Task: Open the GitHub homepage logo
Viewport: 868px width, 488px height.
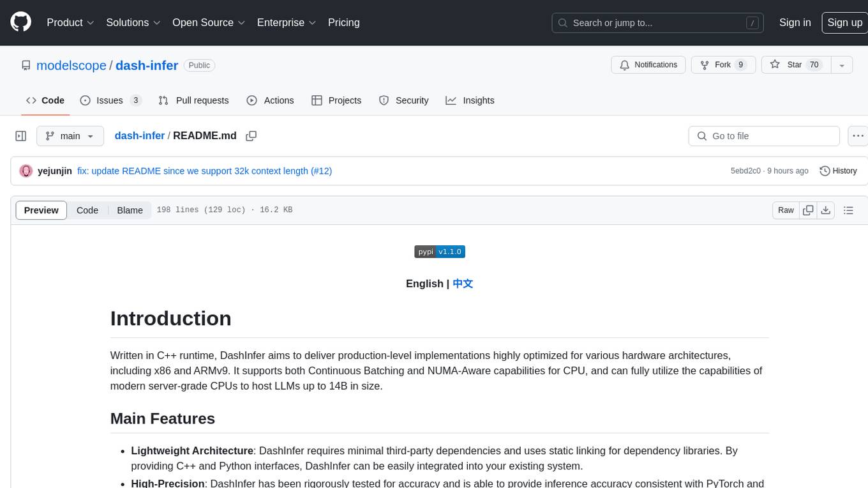Action: pos(21,22)
